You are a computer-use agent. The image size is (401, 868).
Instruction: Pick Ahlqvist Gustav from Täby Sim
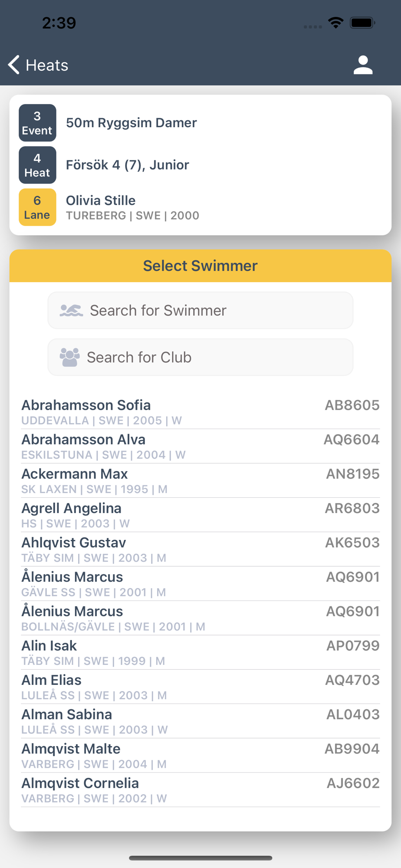tap(200, 549)
